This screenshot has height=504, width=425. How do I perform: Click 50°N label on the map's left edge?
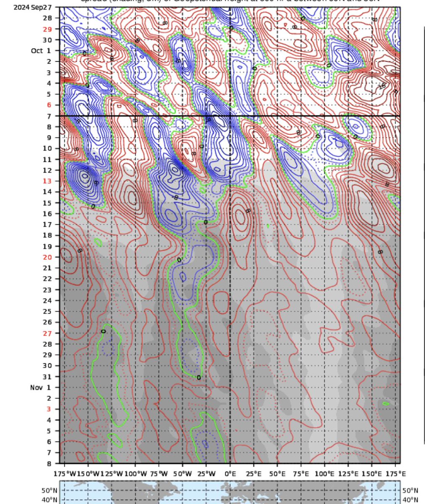click(49, 490)
